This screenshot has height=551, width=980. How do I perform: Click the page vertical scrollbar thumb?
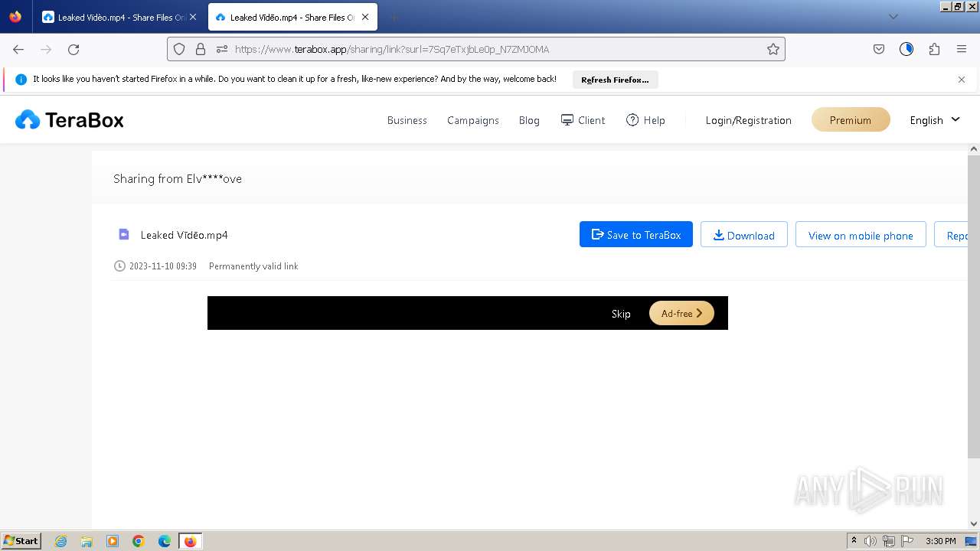974,306
